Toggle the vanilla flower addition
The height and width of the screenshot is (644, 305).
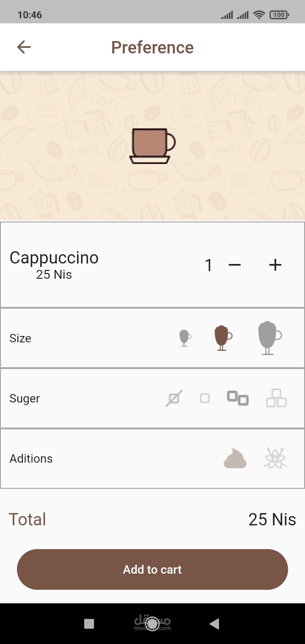click(275, 458)
